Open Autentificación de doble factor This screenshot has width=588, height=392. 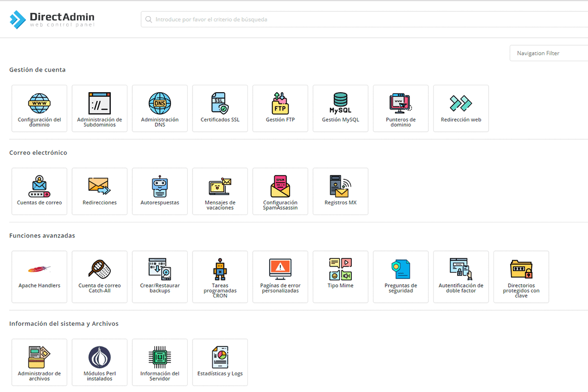(461, 276)
